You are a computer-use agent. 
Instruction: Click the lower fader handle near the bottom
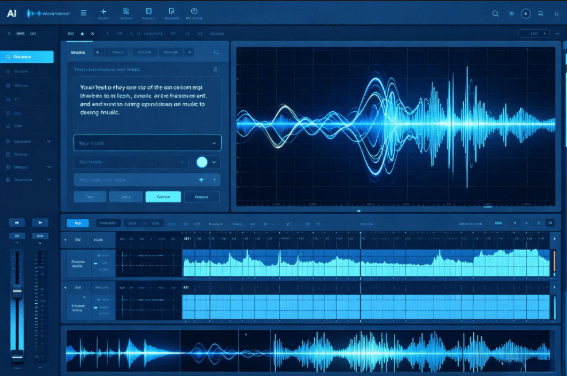click(17, 356)
